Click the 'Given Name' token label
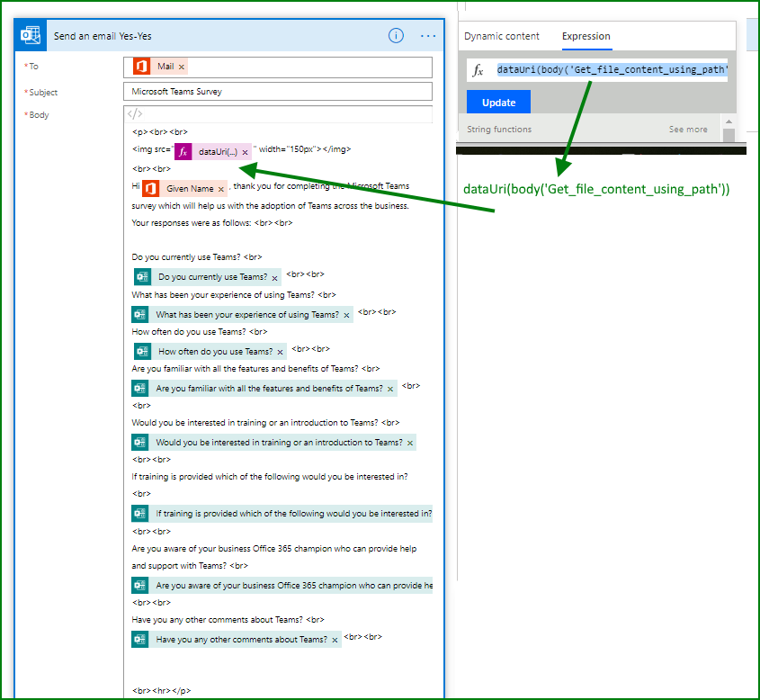The image size is (760, 700). pyautogui.click(x=190, y=189)
